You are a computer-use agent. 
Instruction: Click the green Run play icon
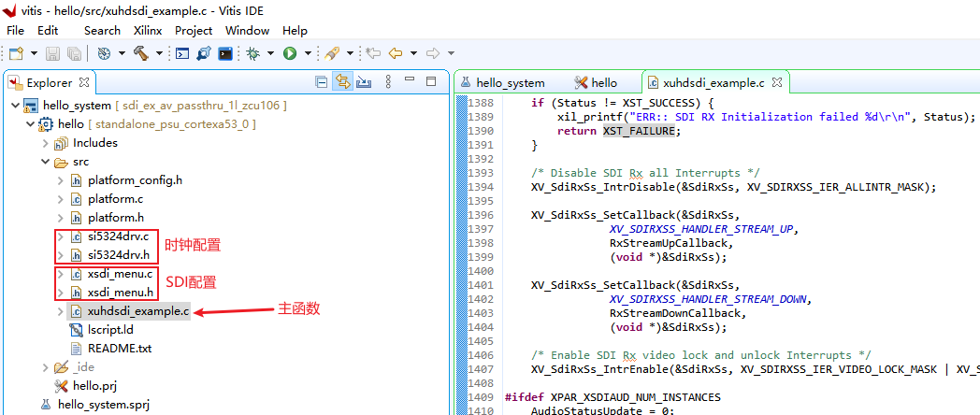pyautogui.click(x=289, y=54)
